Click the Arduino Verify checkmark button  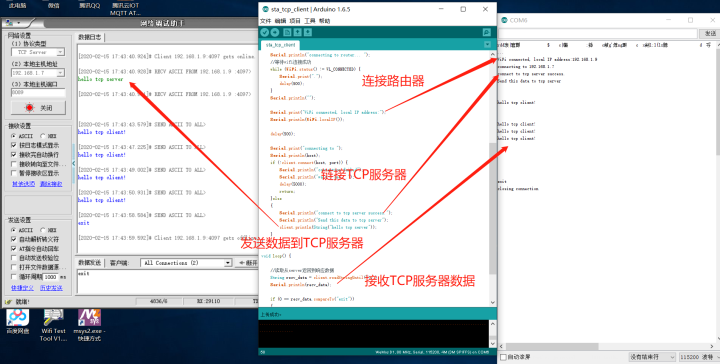coord(264,32)
